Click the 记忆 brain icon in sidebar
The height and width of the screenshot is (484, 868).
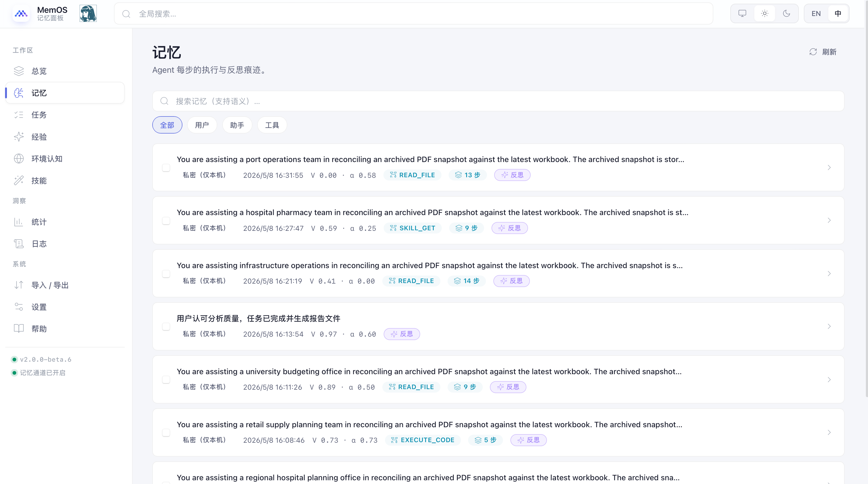(x=19, y=93)
